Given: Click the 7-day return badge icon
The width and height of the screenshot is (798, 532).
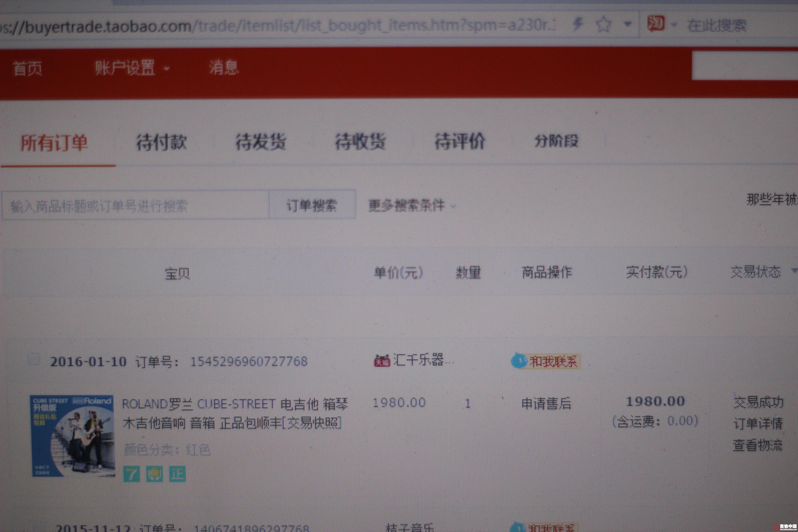Looking at the screenshot, I should (x=132, y=474).
